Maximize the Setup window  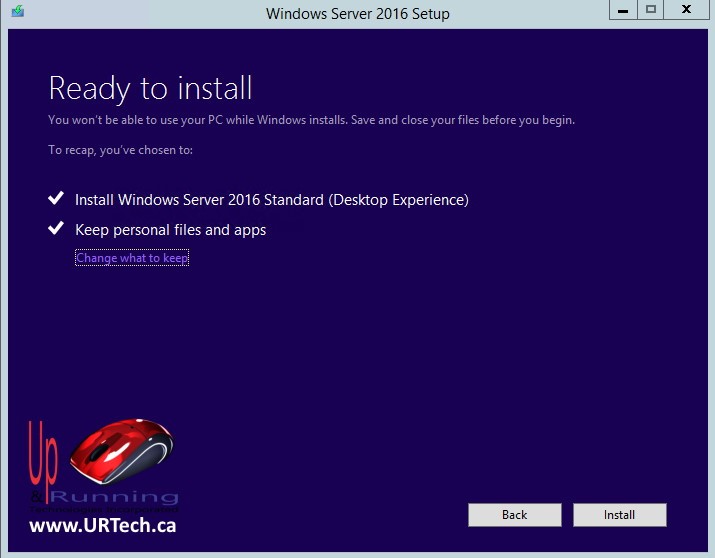point(651,10)
